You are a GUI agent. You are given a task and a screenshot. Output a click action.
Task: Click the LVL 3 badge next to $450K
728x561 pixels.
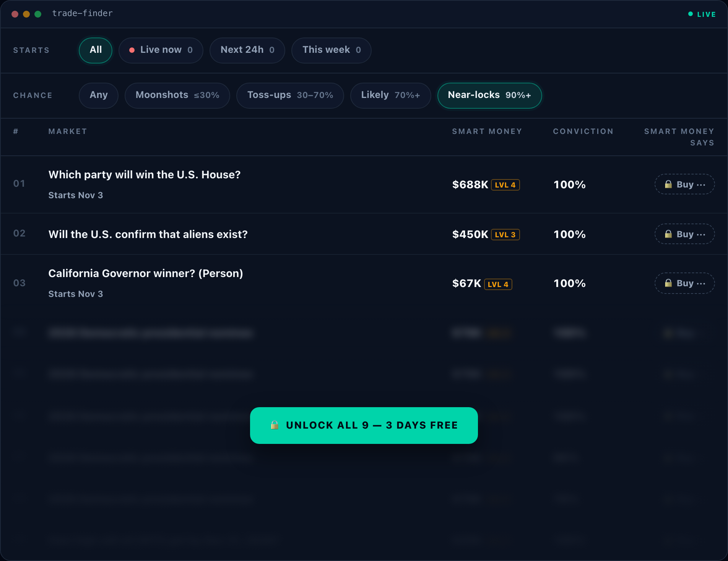pos(505,235)
